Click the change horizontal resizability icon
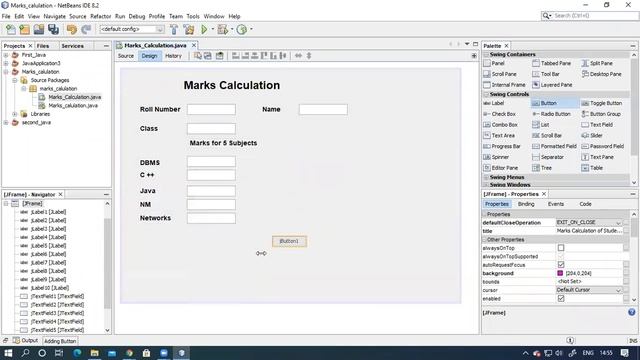The width and height of the screenshot is (640, 360). click(298, 56)
